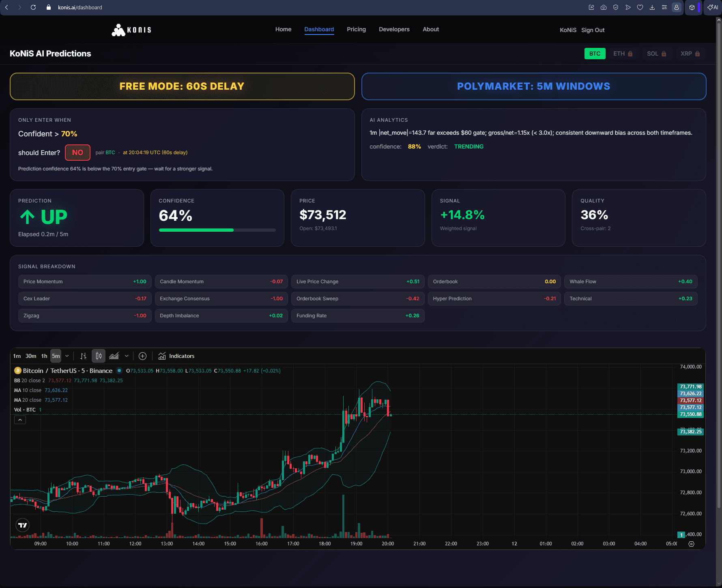This screenshot has width=722, height=588.
Task: Switch chart to 1m interval
Action: point(17,356)
